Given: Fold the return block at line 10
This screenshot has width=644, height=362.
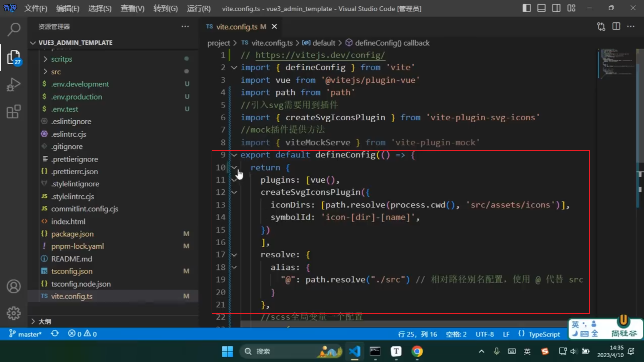Looking at the screenshot, I should pos(234,167).
